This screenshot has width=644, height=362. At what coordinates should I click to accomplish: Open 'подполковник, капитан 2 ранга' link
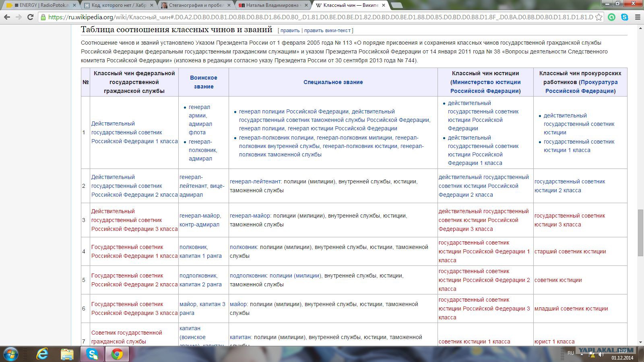tap(200, 280)
